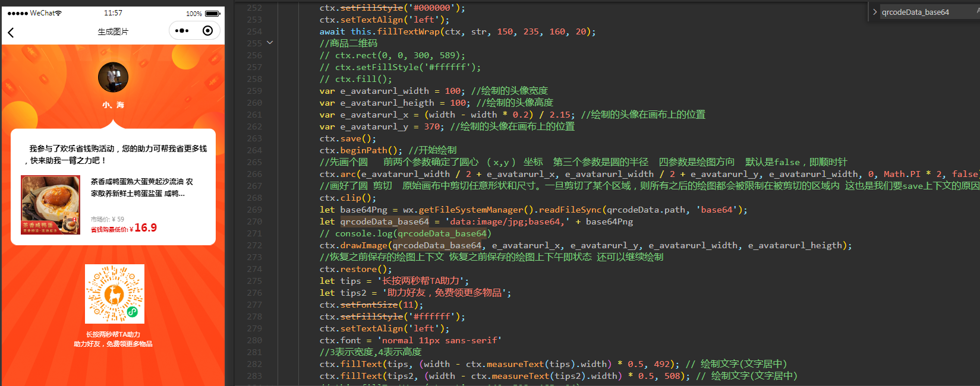
Task: Tap the capsule close circle button
Action: pyautogui.click(x=207, y=31)
